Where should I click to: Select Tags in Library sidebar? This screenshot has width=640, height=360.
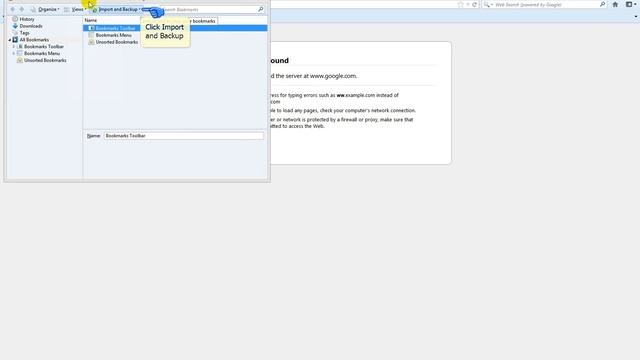pyautogui.click(x=24, y=33)
